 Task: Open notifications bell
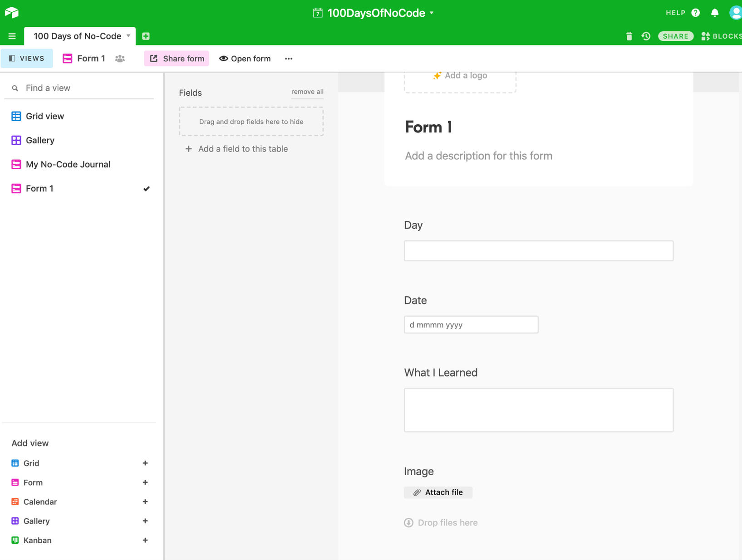(x=715, y=13)
